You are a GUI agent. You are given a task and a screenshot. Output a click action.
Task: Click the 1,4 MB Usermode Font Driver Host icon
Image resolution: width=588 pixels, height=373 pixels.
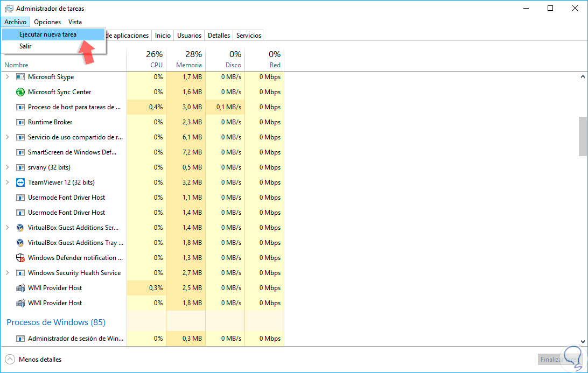20,213
